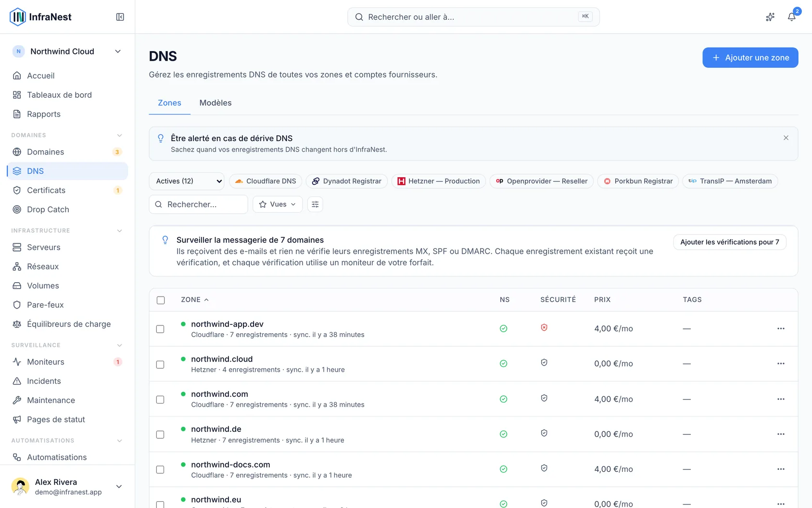Check the northwind.cloud row checkbox
Image resolution: width=812 pixels, height=508 pixels.
pyautogui.click(x=160, y=365)
